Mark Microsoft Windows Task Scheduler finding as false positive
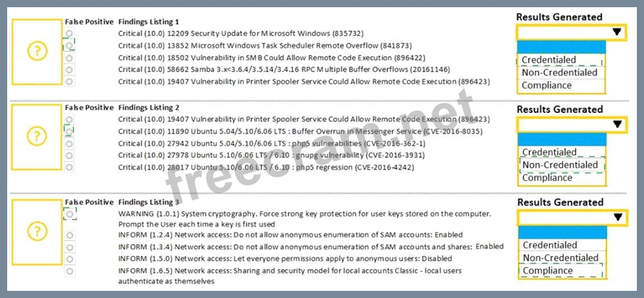This screenshot has width=644, height=298. 69,45
